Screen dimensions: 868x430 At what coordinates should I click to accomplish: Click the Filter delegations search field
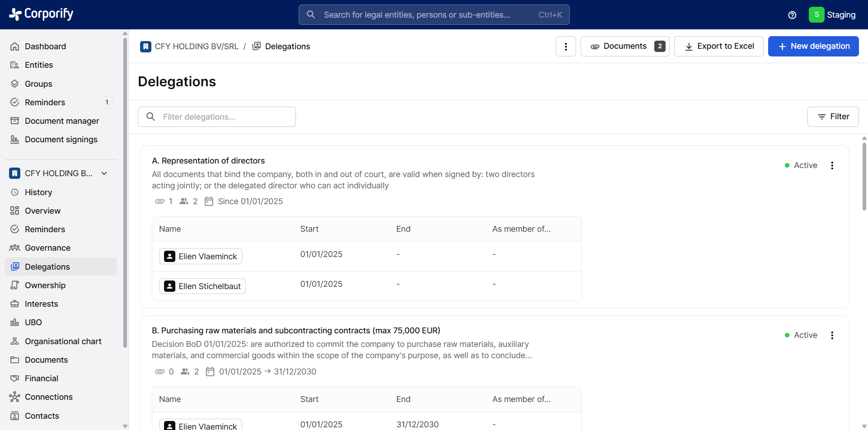(217, 117)
